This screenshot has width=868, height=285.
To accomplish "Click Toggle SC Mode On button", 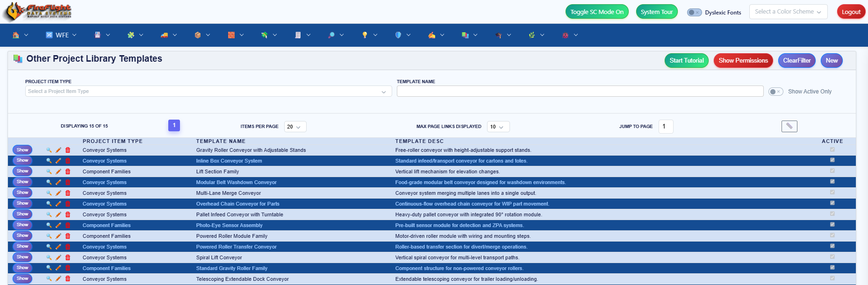I will click(x=597, y=12).
